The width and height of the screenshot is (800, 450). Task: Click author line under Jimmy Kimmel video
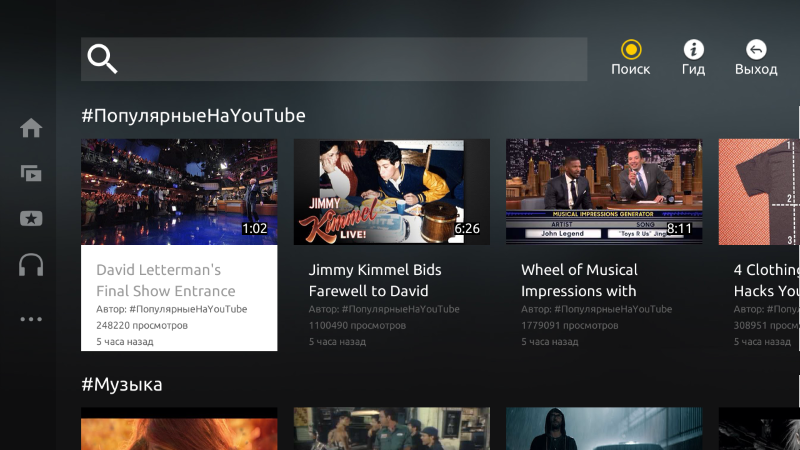384,309
